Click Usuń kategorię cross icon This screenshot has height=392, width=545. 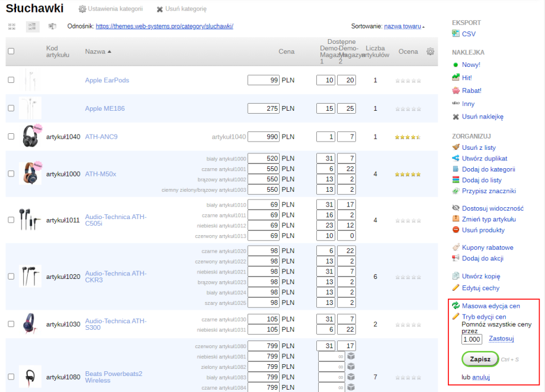[159, 9]
